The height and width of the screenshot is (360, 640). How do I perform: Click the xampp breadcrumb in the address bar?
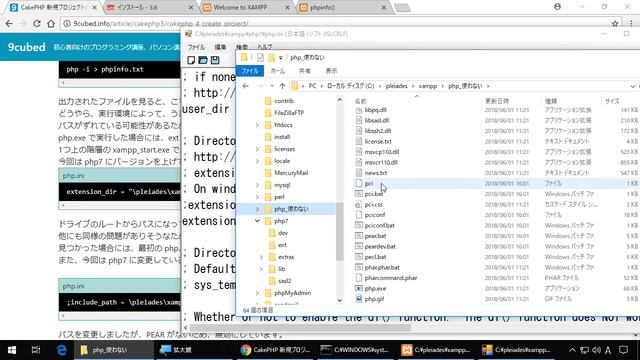pos(428,86)
